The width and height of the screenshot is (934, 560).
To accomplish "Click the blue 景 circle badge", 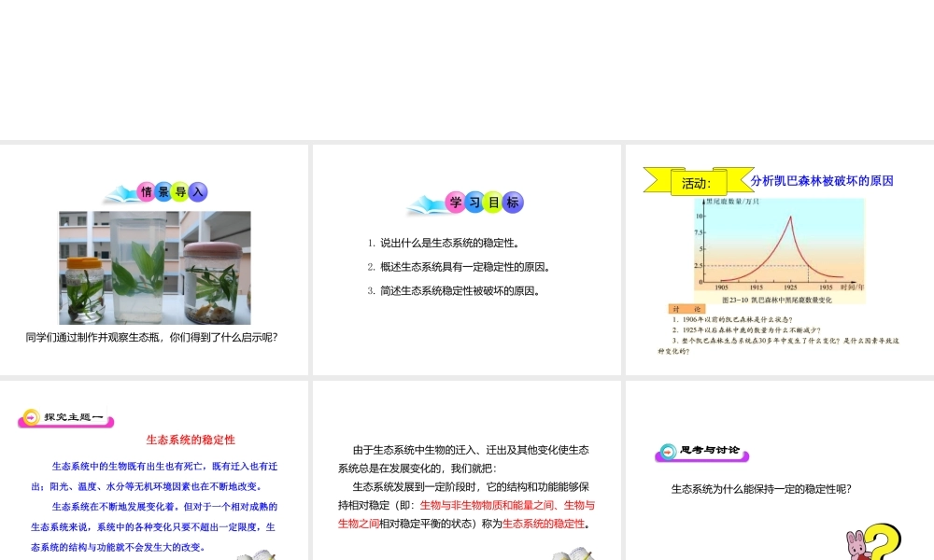I will tap(163, 191).
